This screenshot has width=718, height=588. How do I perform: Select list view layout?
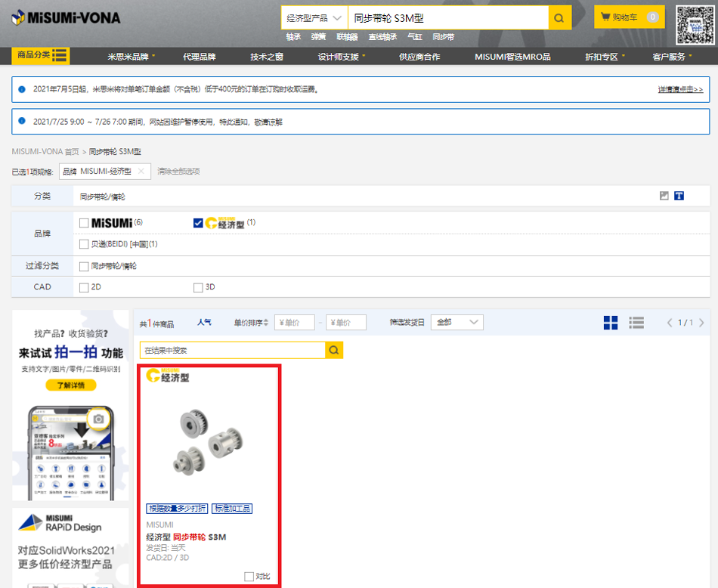click(636, 323)
